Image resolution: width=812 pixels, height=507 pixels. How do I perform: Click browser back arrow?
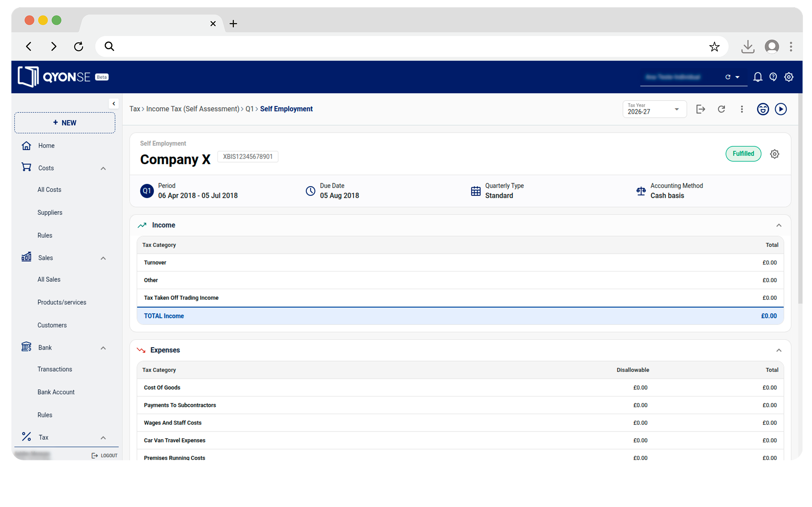[x=29, y=46]
